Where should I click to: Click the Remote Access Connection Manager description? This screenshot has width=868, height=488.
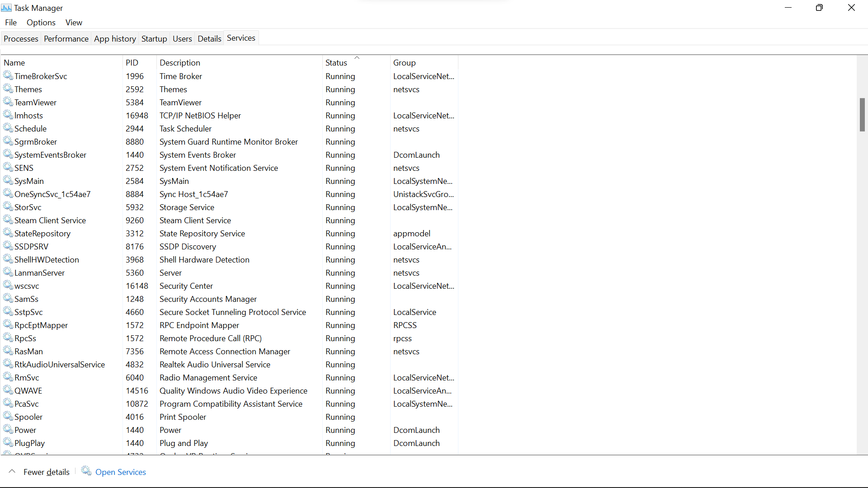[x=225, y=352]
